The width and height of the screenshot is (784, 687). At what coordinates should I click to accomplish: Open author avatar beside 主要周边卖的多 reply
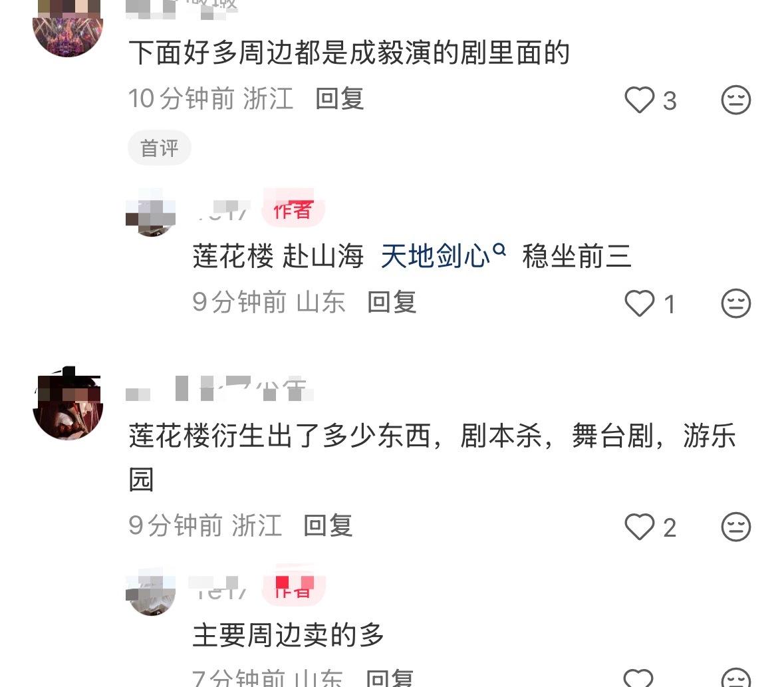(150, 591)
